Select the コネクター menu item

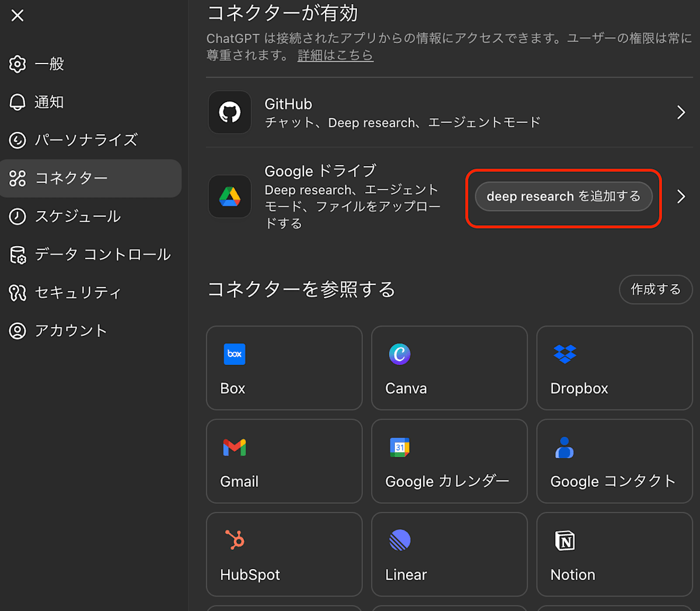click(90, 178)
